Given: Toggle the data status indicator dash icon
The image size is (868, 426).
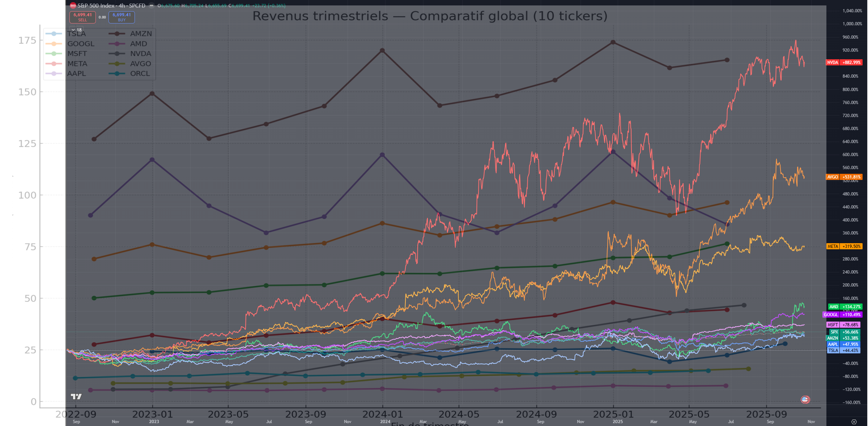Looking at the screenshot, I should 152,5.
